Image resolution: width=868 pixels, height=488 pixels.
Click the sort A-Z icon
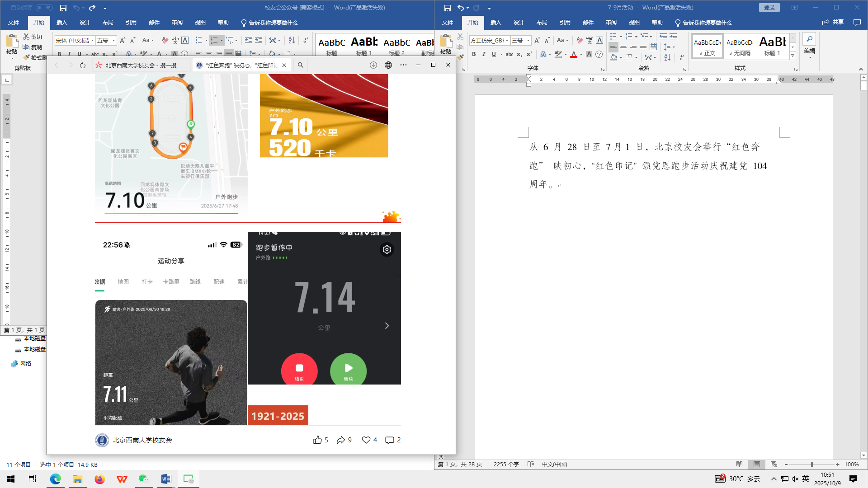click(667, 57)
